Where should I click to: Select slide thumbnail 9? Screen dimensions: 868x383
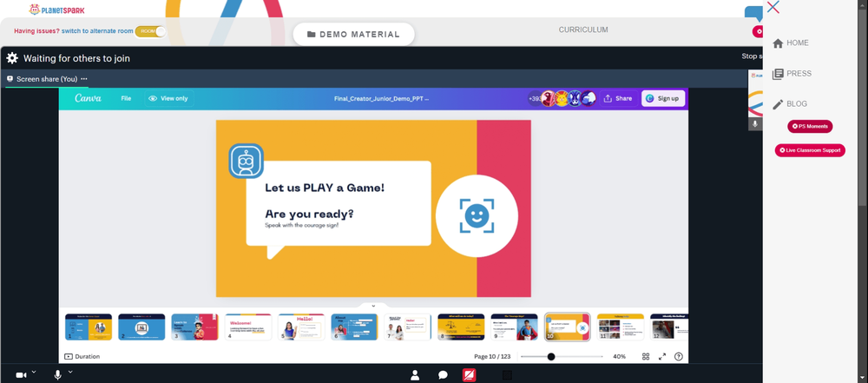tap(514, 327)
